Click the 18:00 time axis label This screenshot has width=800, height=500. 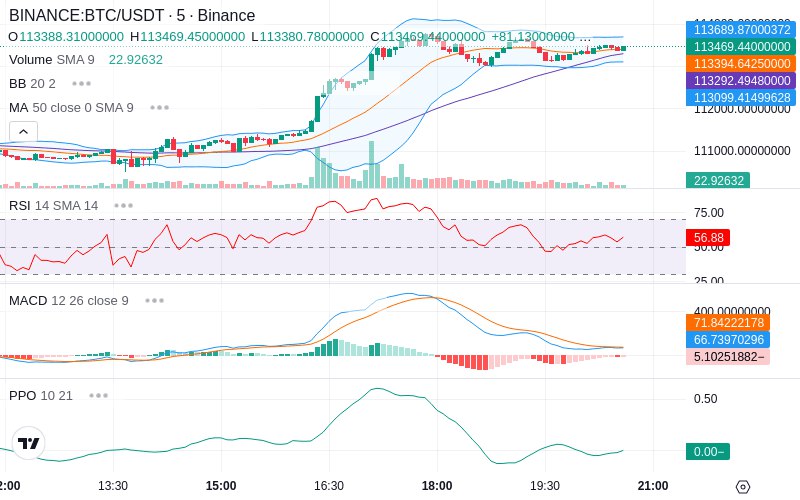(437, 486)
